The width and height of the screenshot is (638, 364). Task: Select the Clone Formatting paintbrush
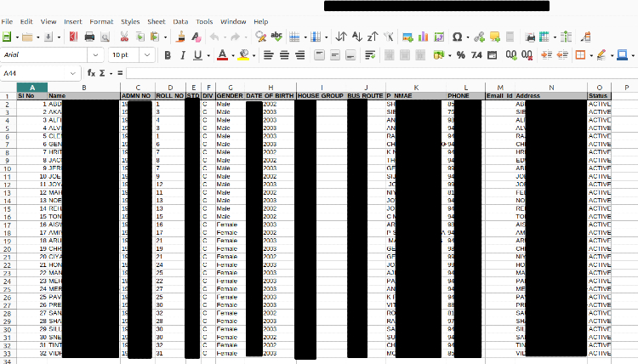pos(180,37)
